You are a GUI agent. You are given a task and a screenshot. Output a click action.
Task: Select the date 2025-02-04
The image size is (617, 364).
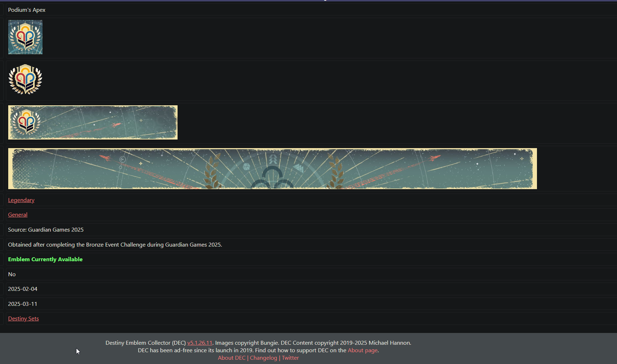tap(23, 289)
